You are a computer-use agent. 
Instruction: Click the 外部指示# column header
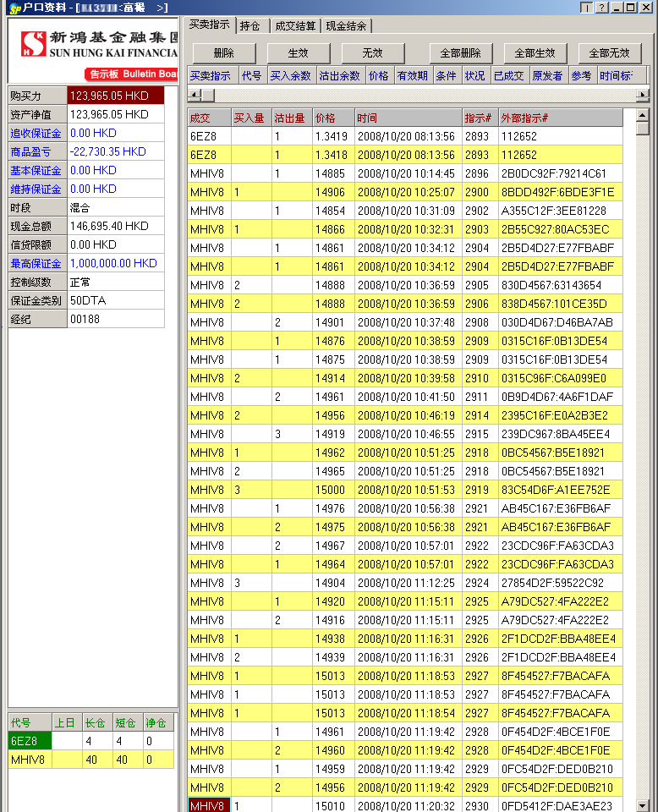[x=561, y=118]
